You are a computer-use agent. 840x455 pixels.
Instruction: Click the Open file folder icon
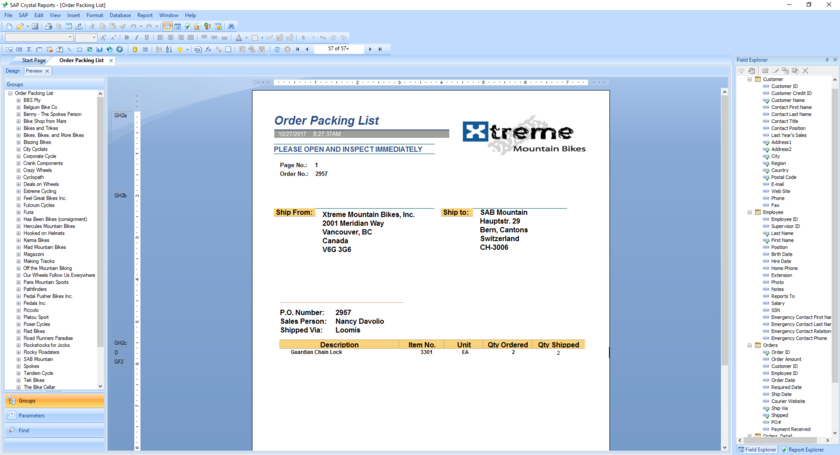click(x=20, y=26)
